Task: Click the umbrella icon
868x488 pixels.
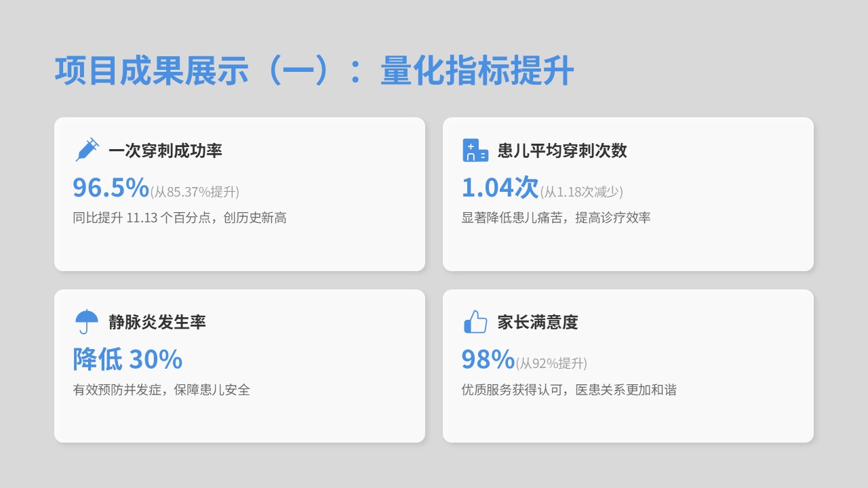Action: pos(87,321)
